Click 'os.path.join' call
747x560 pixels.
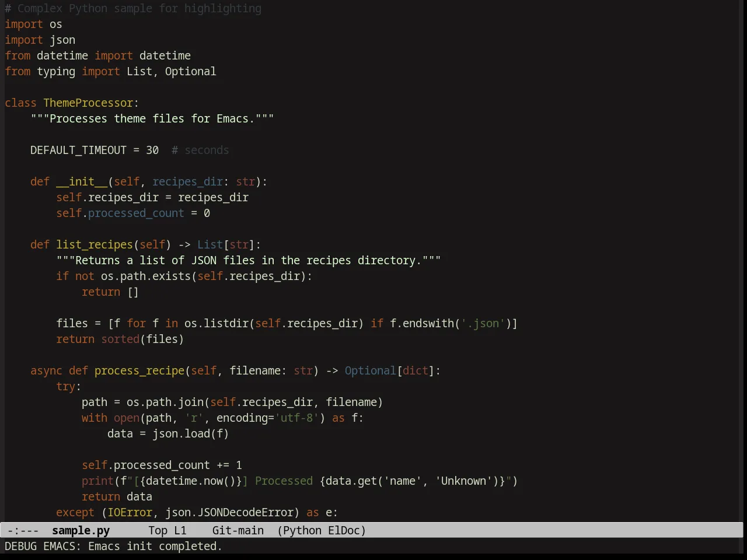click(165, 402)
